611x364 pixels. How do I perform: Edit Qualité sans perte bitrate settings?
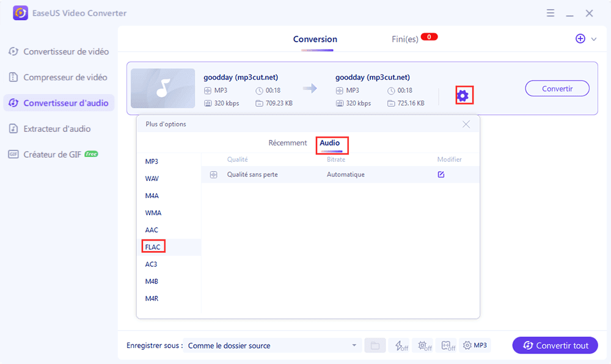pyautogui.click(x=441, y=175)
